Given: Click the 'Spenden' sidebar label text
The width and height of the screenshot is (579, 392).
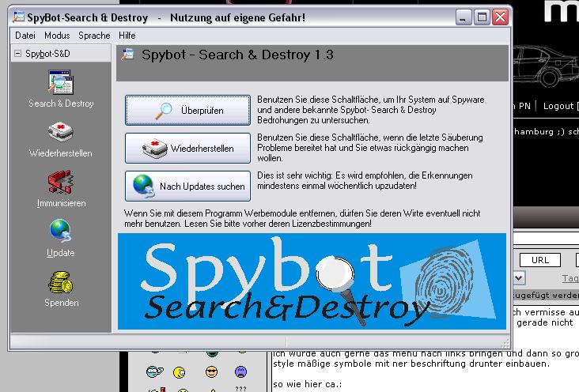Looking at the screenshot, I should coord(61,303).
